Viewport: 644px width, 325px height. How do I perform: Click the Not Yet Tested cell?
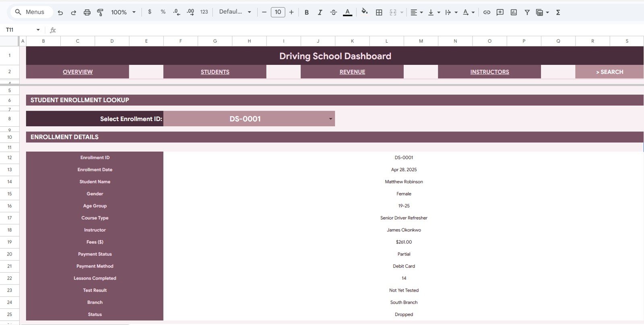coord(404,290)
